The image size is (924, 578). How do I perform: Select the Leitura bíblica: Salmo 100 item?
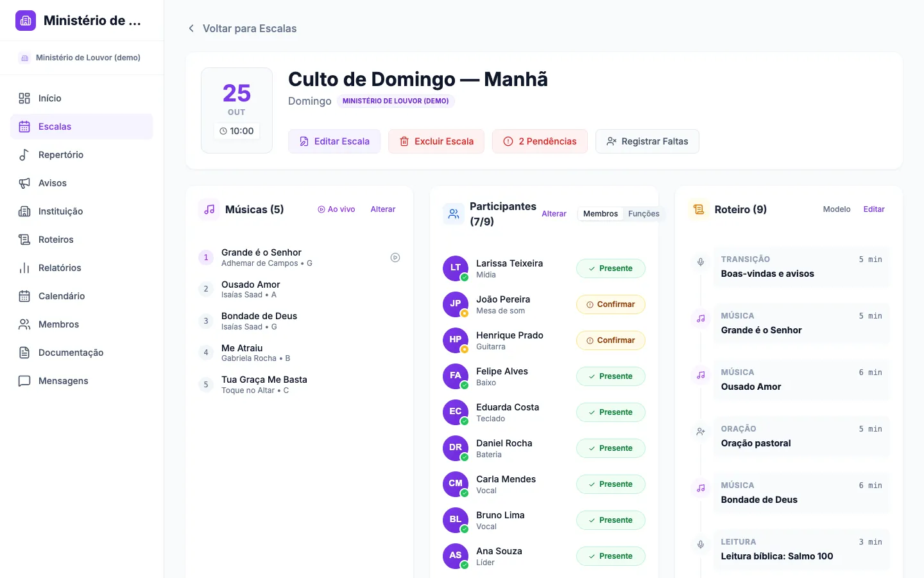(801, 550)
